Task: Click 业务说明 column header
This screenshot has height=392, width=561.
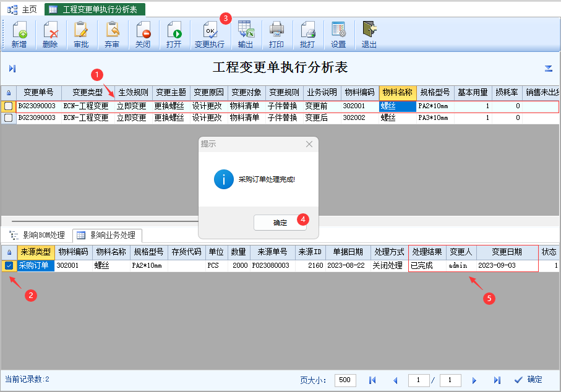Action: point(322,93)
